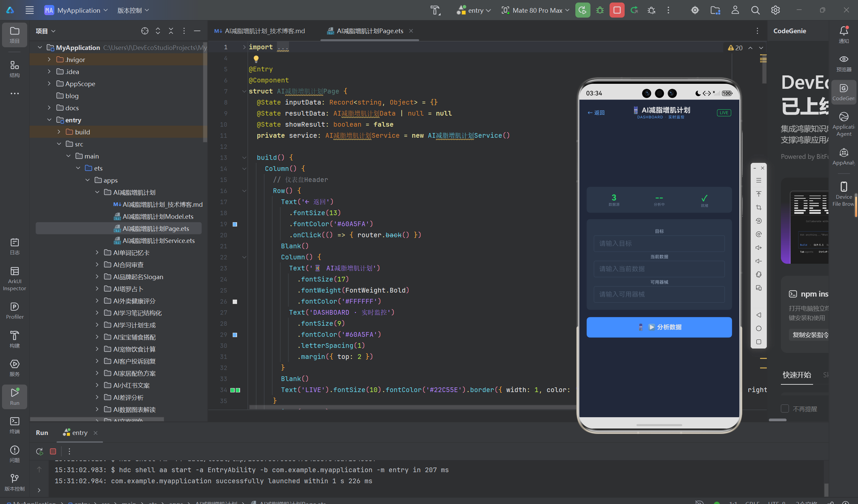Open the Profiler tool window

15,311
